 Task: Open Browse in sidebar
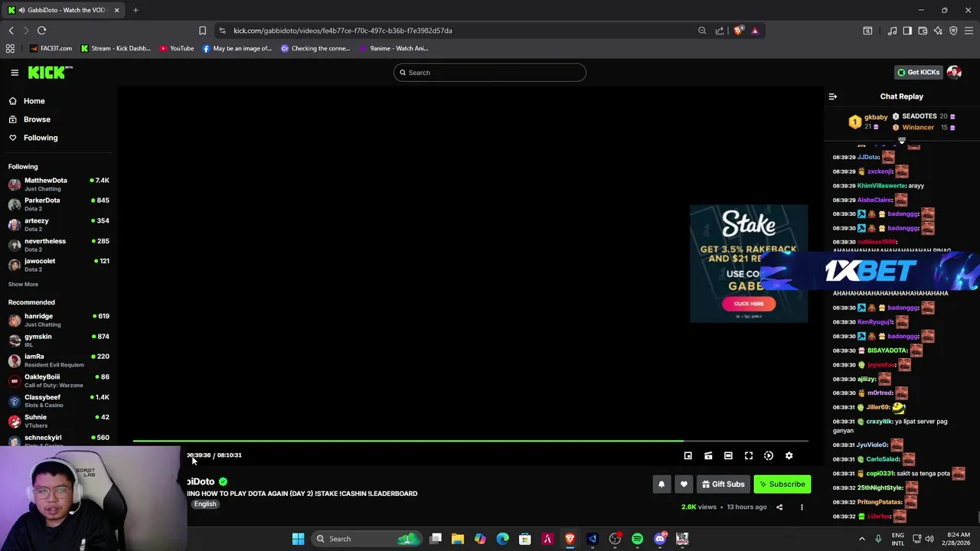coord(37,119)
